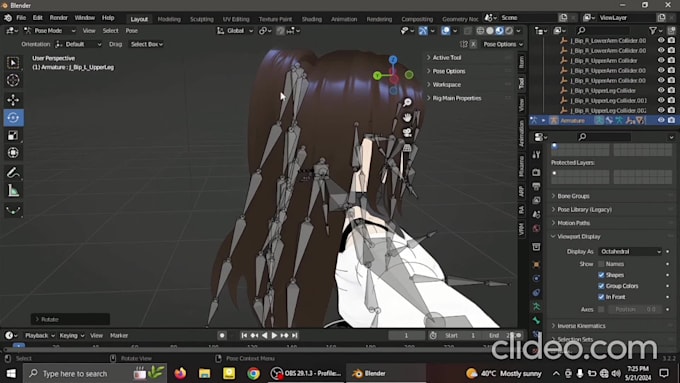Open the Pose Options popover
The width and height of the screenshot is (680, 383).
[503, 44]
